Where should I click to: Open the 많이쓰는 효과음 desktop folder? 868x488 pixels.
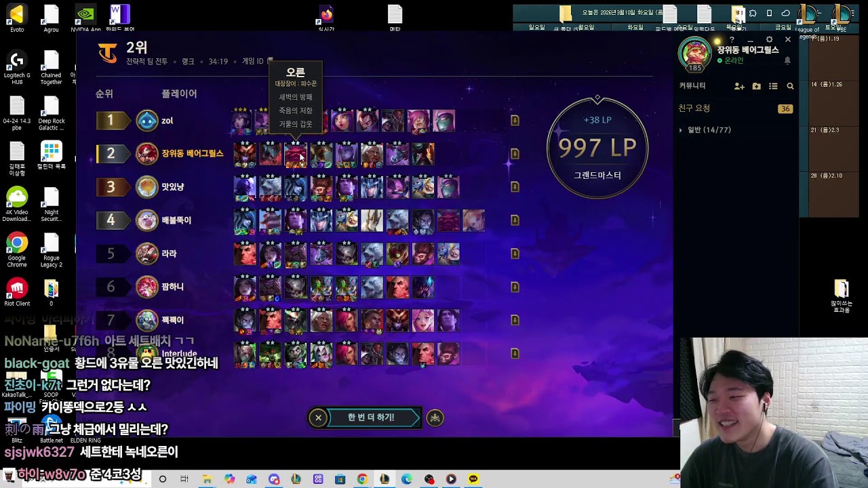[x=842, y=296]
